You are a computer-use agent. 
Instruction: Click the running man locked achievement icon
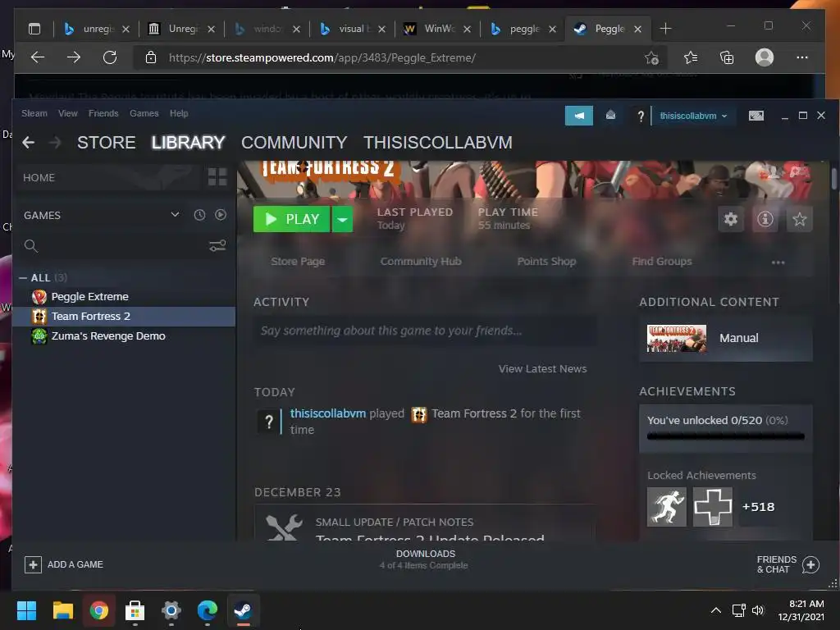pyautogui.click(x=666, y=507)
